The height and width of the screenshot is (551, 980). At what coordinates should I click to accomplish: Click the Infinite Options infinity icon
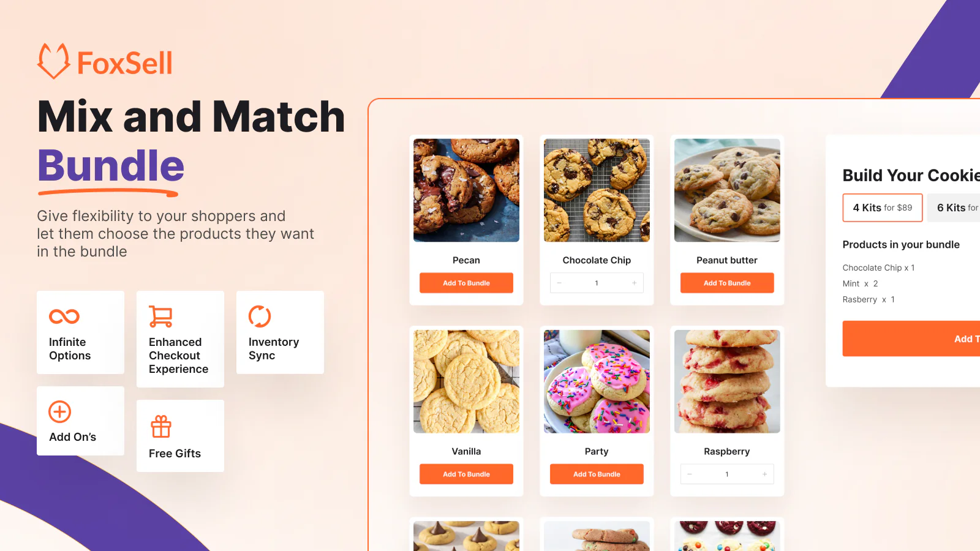(64, 317)
